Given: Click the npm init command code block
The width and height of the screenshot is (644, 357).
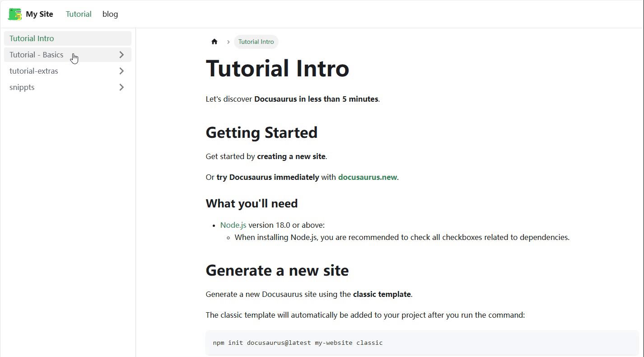Looking at the screenshot, I should (x=422, y=343).
